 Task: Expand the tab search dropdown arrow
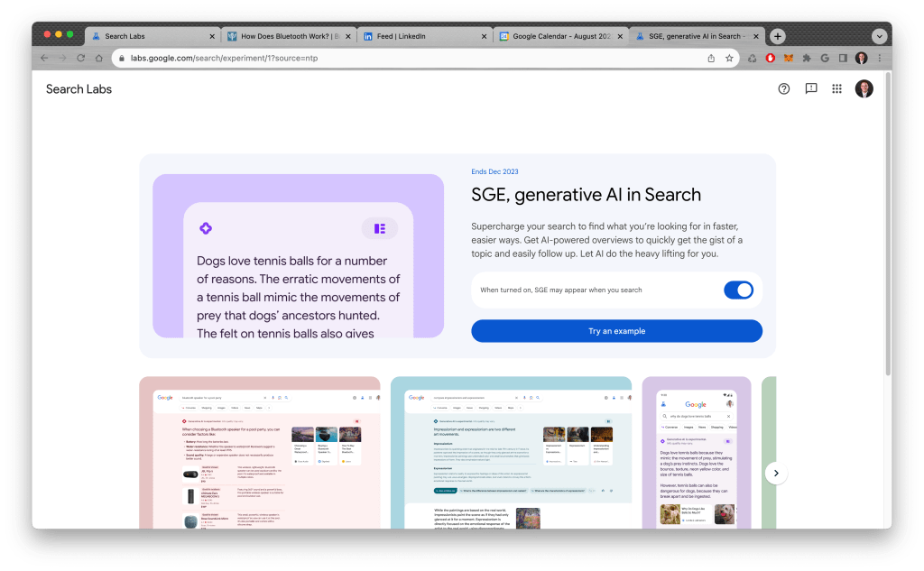[879, 36]
